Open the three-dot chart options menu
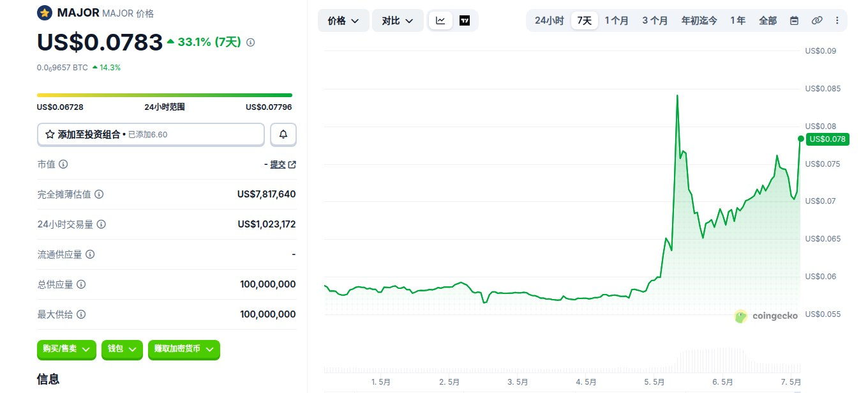868x393 pixels. pos(837,20)
